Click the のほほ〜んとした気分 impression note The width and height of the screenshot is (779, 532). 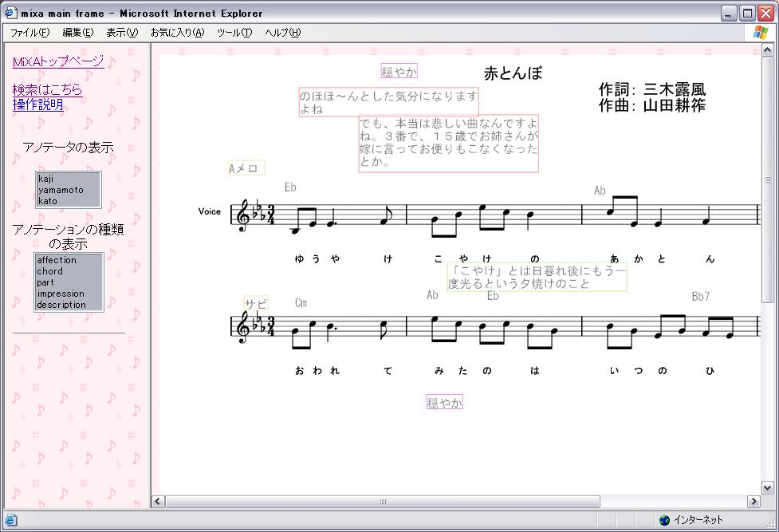[389, 102]
